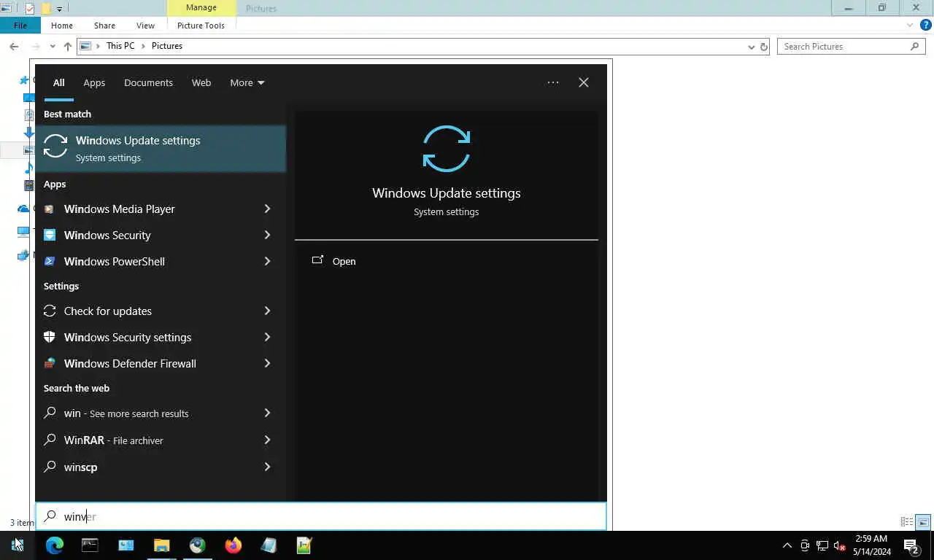Switch to the Apps search tab
934x560 pixels.
[x=94, y=83]
